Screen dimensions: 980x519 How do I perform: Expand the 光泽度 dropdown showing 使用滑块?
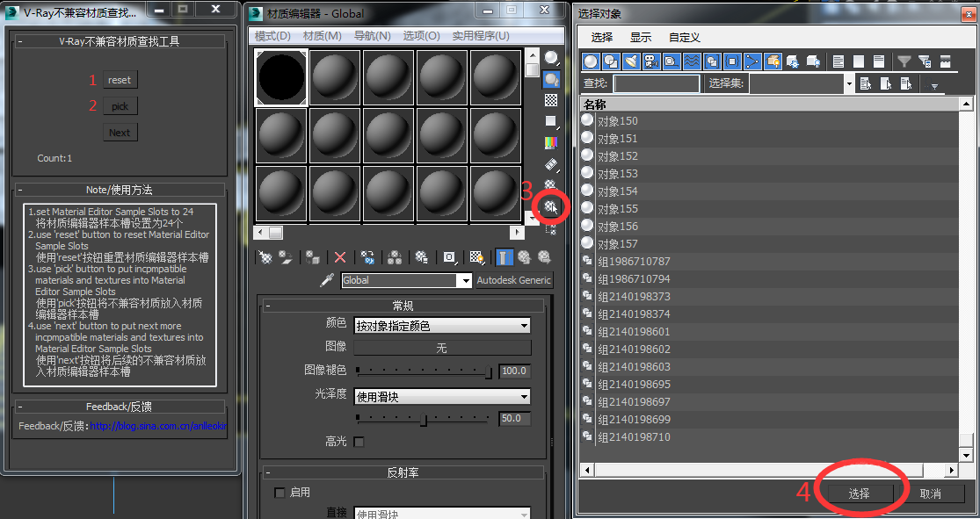(x=442, y=397)
